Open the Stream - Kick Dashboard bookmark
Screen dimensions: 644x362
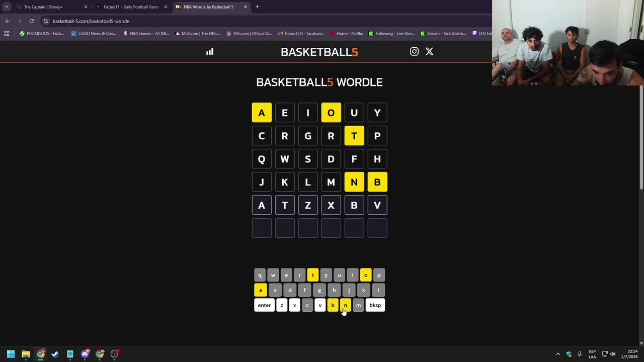coord(443,34)
